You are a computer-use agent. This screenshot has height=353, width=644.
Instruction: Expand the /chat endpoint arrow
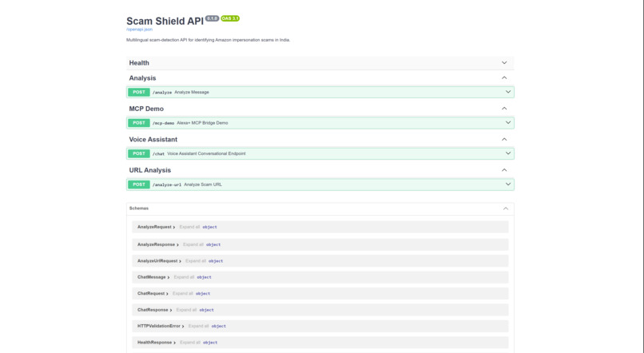point(508,153)
